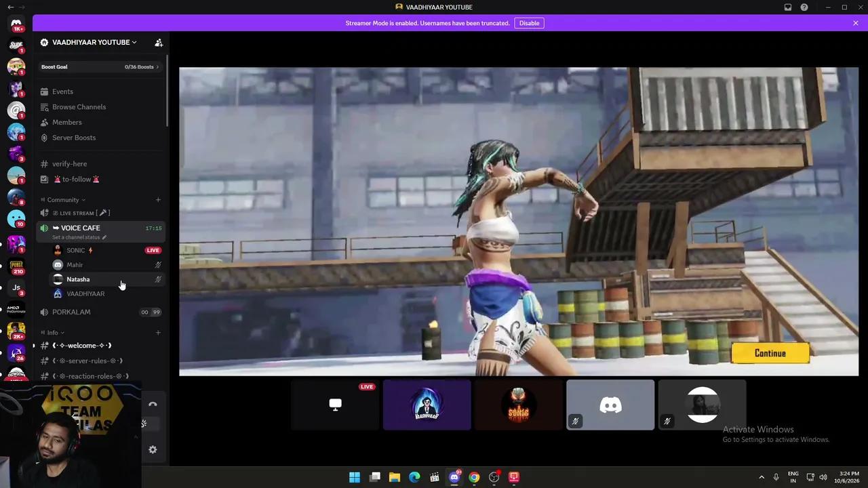
Task: Expand the Boost Goal 0/36 Boosts row
Action: (x=100, y=67)
